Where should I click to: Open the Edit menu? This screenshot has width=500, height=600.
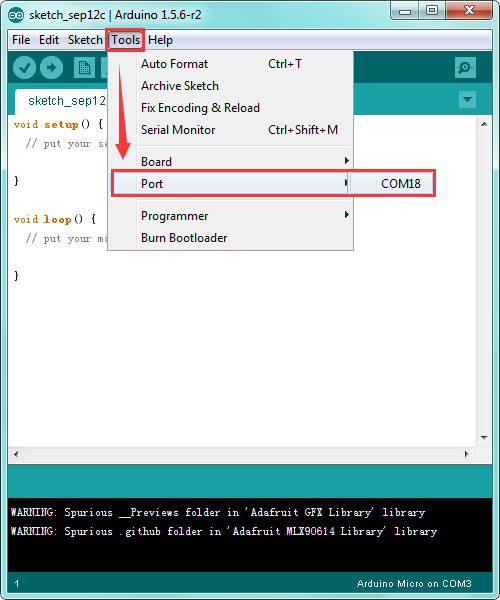pyautogui.click(x=49, y=40)
